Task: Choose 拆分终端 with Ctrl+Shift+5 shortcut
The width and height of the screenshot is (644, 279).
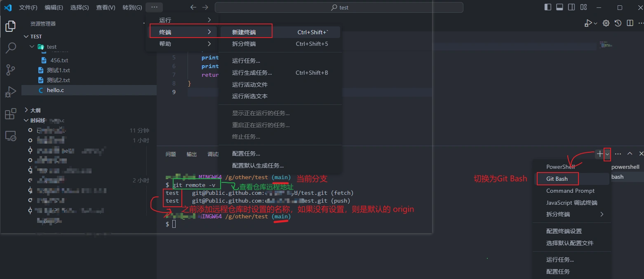Action: pyautogui.click(x=280, y=44)
